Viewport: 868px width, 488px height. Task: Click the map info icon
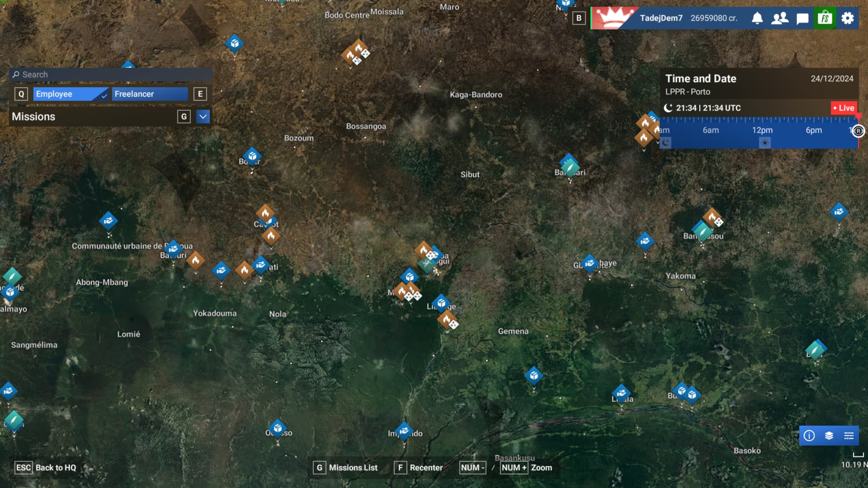coord(809,436)
